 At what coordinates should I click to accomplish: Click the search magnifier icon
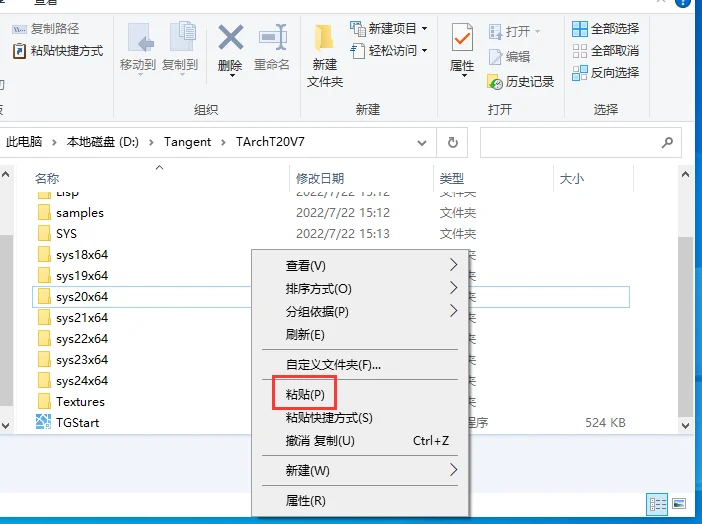(667, 142)
